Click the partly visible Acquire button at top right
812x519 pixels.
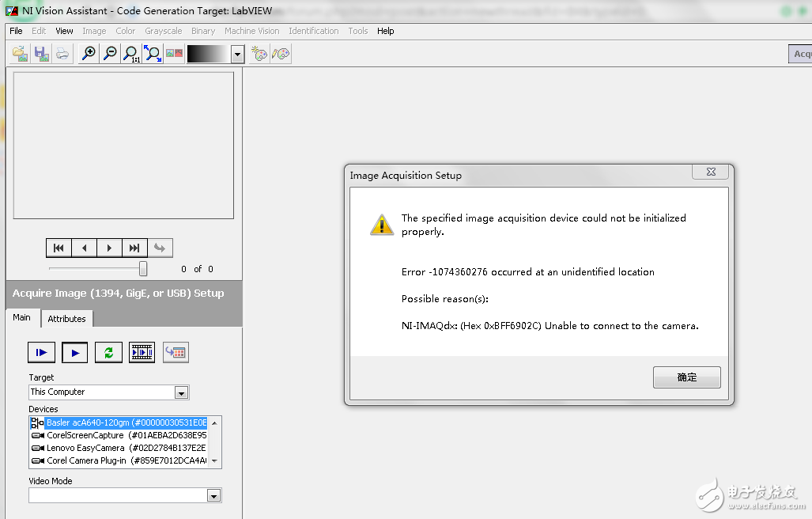point(800,54)
